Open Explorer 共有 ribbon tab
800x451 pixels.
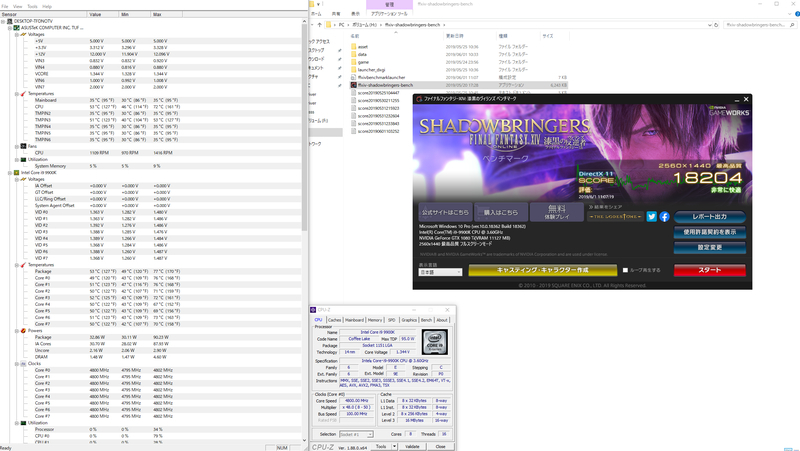pos(336,14)
